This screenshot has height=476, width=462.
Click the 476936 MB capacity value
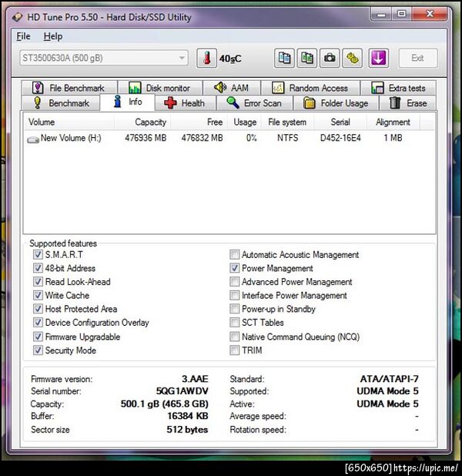click(x=146, y=138)
